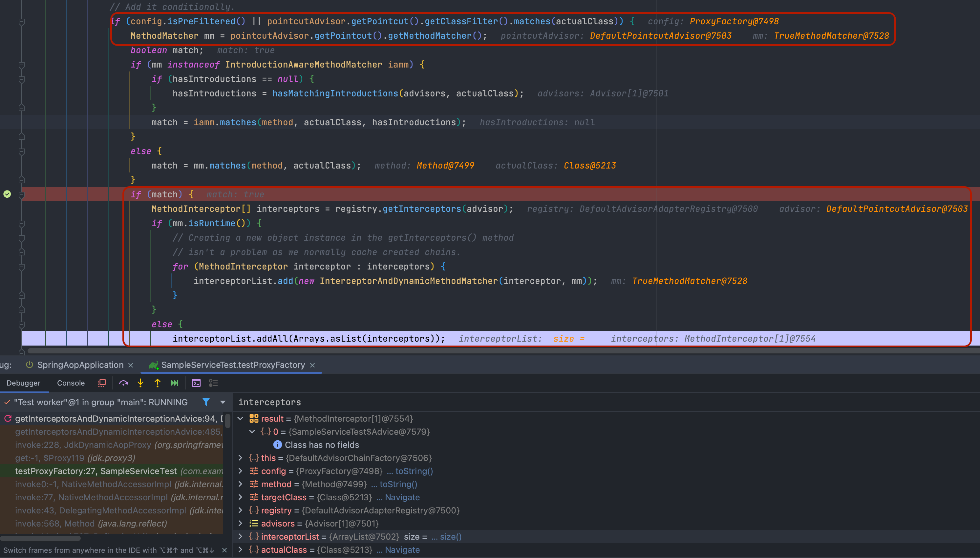Open the thread selector dropdown arrow
Image resolution: width=980 pixels, height=558 pixels.
pyautogui.click(x=223, y=402)
